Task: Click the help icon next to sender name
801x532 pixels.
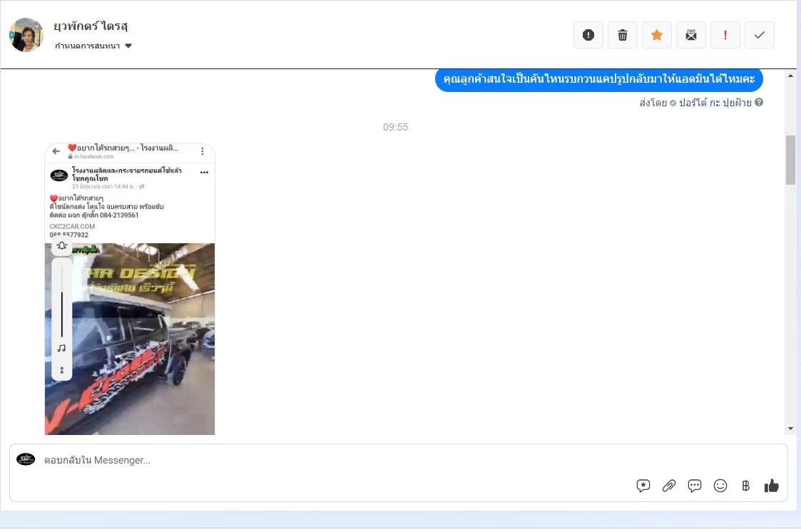Action: pos(759,103)
